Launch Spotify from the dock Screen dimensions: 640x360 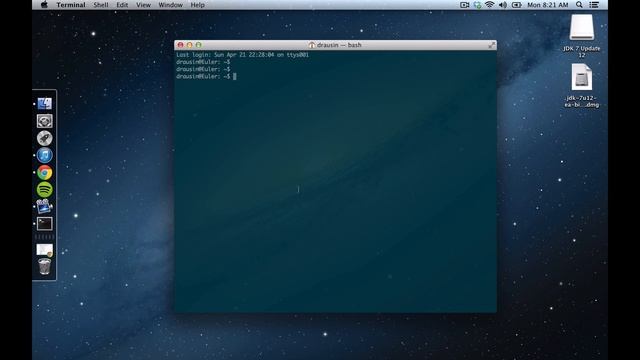[44, 190]
